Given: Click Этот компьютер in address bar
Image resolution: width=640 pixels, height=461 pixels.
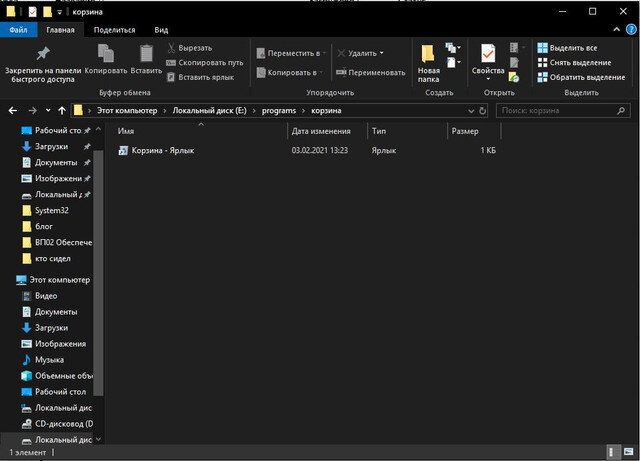Looking at the screenshot, I should pos(127,111).
